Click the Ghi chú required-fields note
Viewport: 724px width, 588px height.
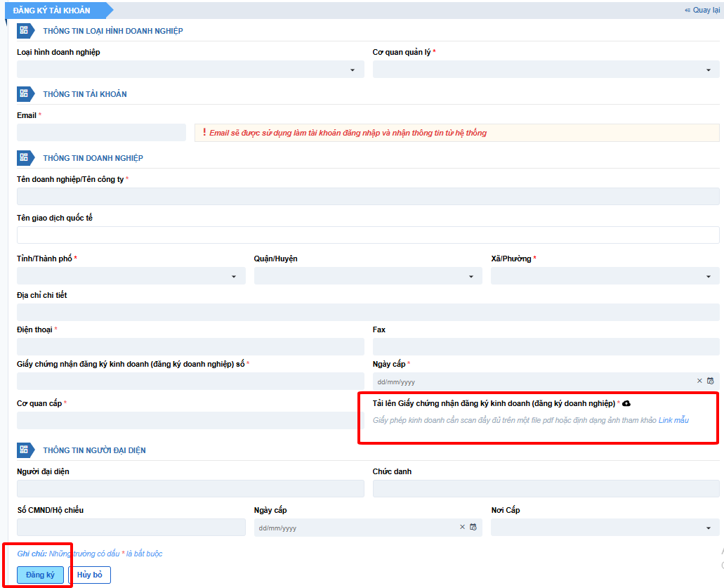pos(90,554)
